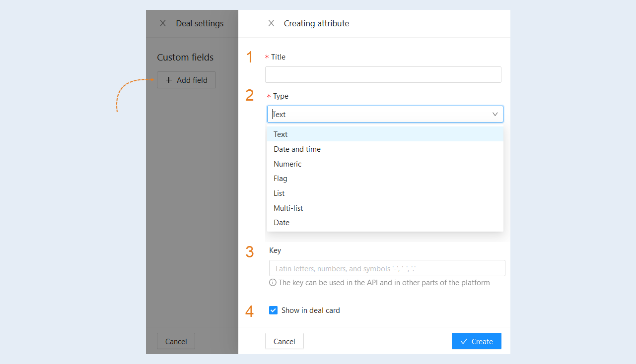Click the Create button
The height and width of the screenshot is (364, 636).
pos(477,341)
